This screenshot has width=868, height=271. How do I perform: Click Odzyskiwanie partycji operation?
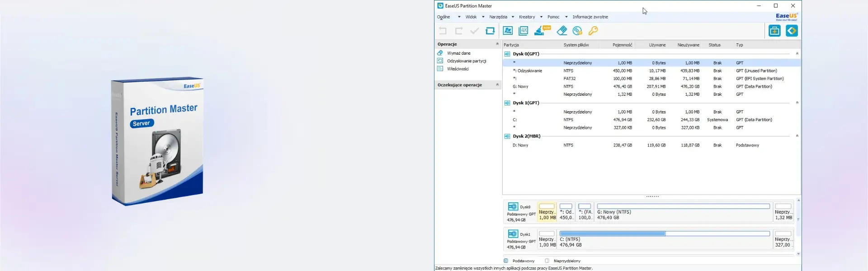tap(467, 61)
